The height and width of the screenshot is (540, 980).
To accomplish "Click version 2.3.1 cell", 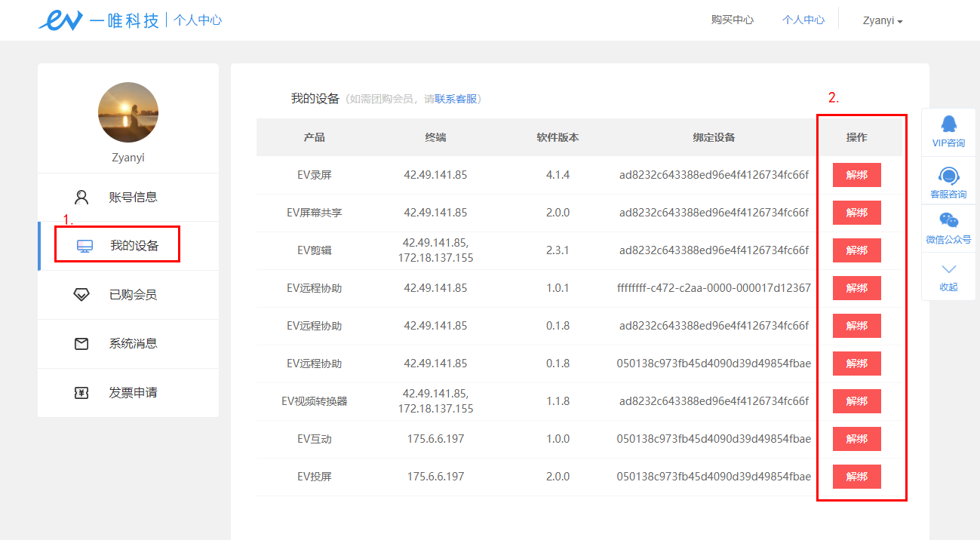I will pyautogui.click(x=558, y=250).
